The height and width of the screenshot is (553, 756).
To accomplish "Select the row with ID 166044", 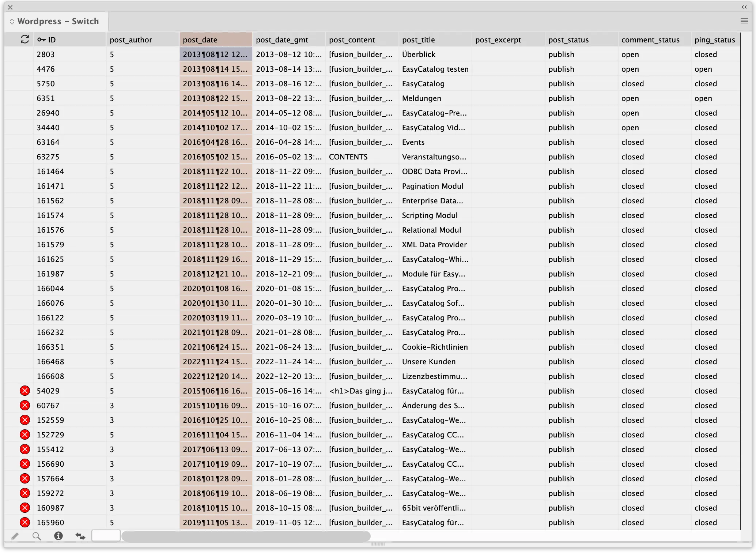I will (x=372, y=288).
